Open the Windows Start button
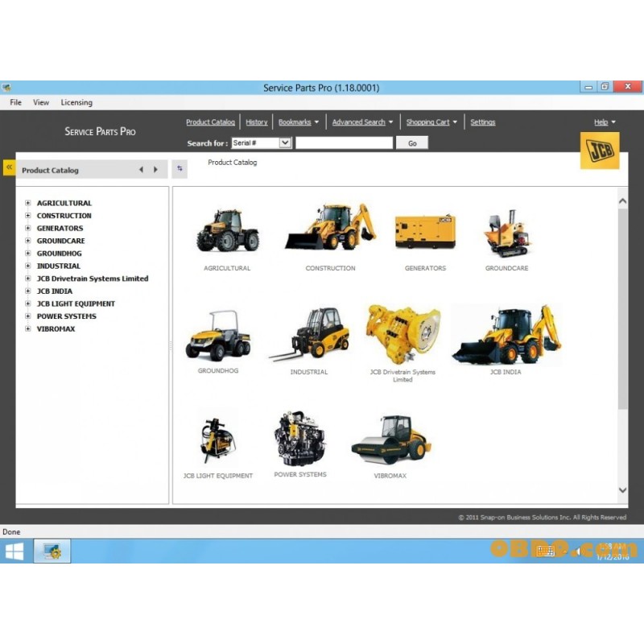 [x=14, y=551]
